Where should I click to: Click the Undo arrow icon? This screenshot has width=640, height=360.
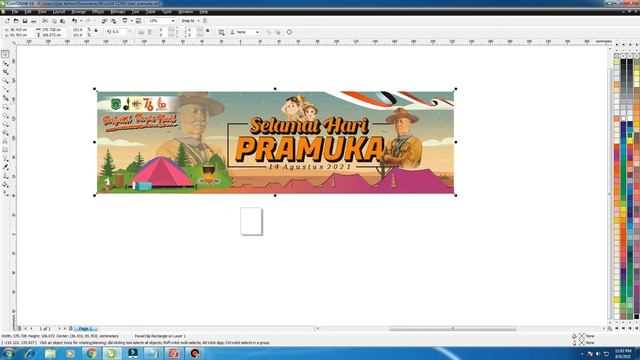[x=74, y=21]
